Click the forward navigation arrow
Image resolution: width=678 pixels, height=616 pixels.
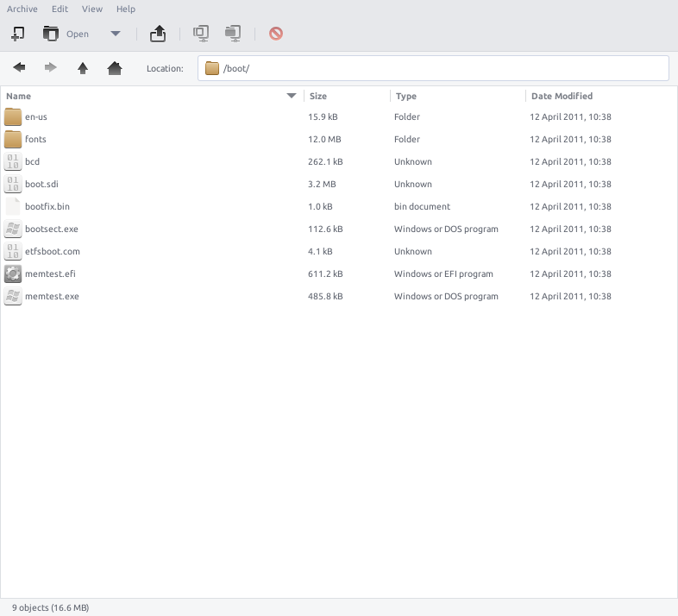tap(51, 68)
